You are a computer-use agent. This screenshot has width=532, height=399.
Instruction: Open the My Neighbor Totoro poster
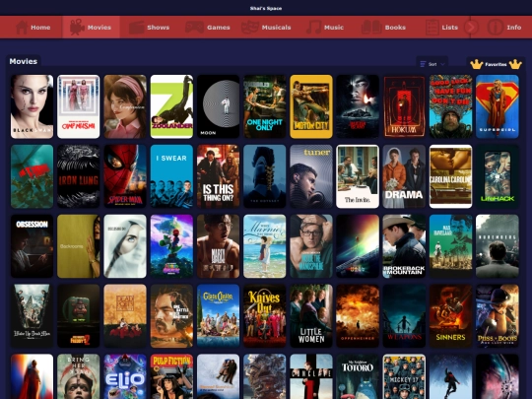(358, 376)
